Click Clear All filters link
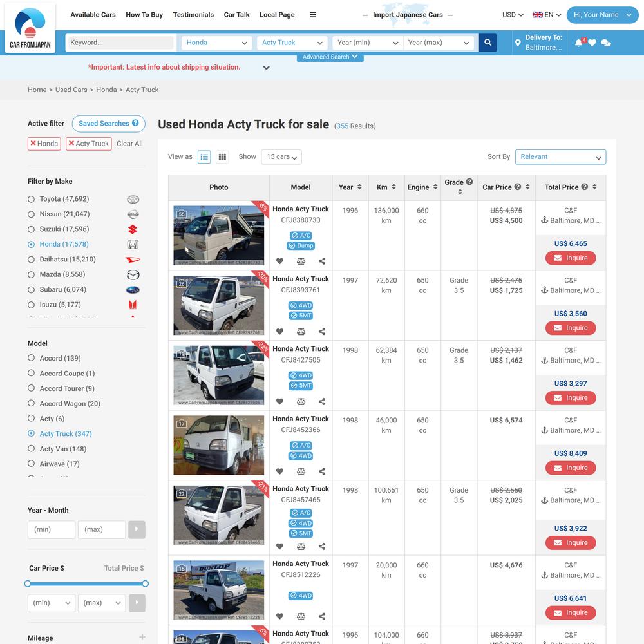 (x=129, y=144)
